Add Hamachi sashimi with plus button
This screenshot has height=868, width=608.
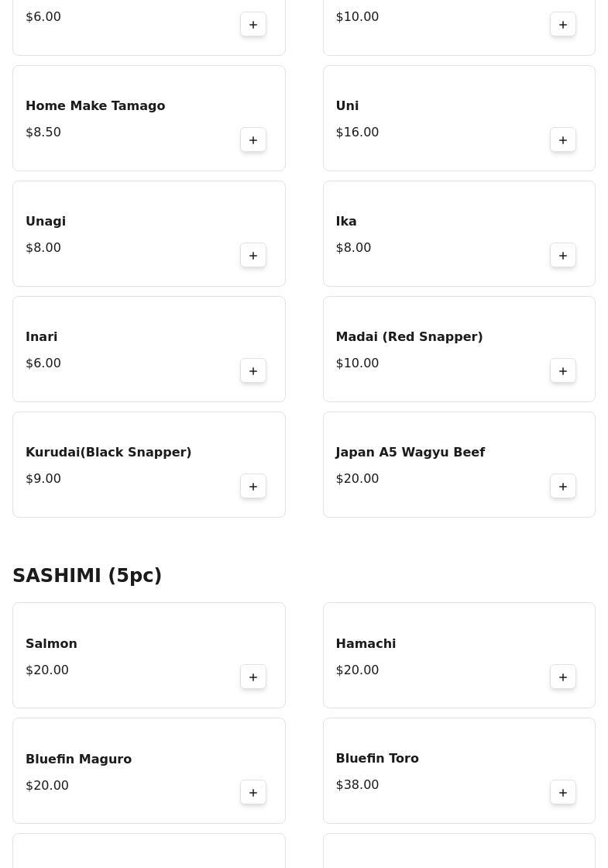(x=563, y=677)
